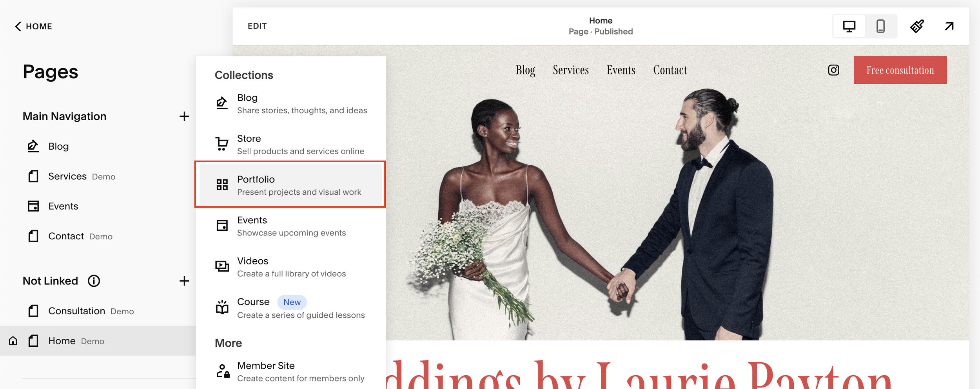This screenshot has width=980, height=389.
Task: Open site styles paintbrush icon
Action: point(916,26)
